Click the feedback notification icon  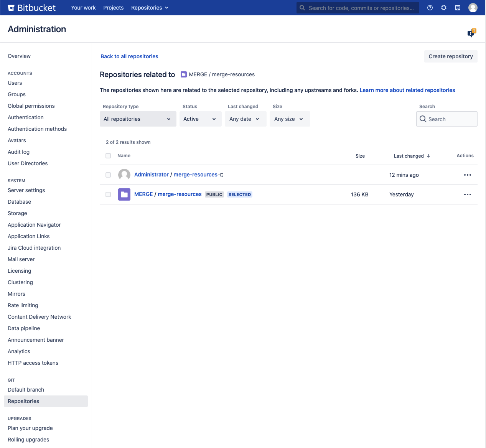[x=471, y=33]
